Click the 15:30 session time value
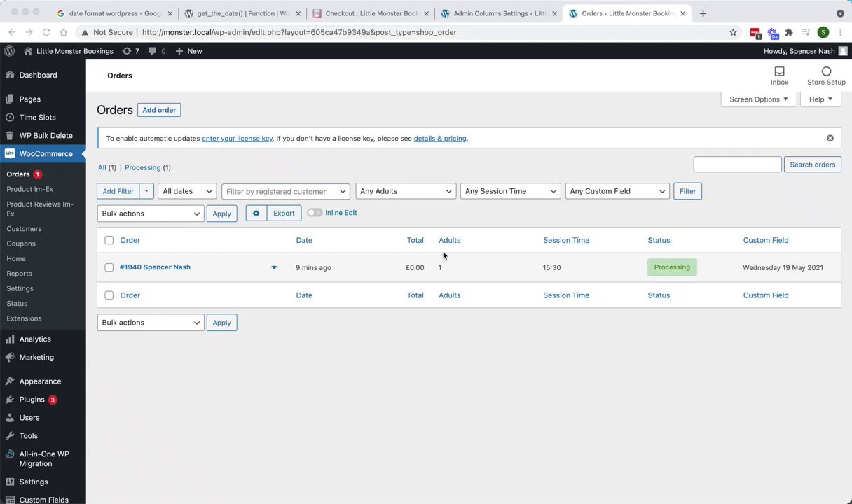 551,267
